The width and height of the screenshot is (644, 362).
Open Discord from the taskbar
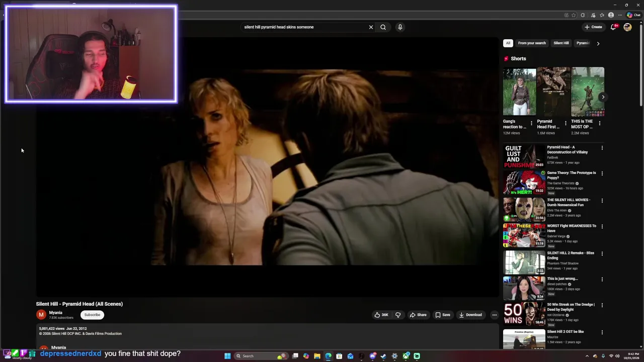click(x=372, y=356)
